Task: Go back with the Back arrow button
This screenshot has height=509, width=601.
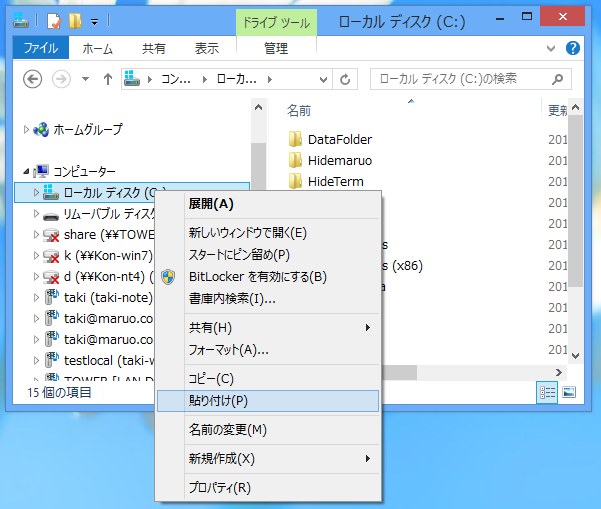Action: pos(33,79)
